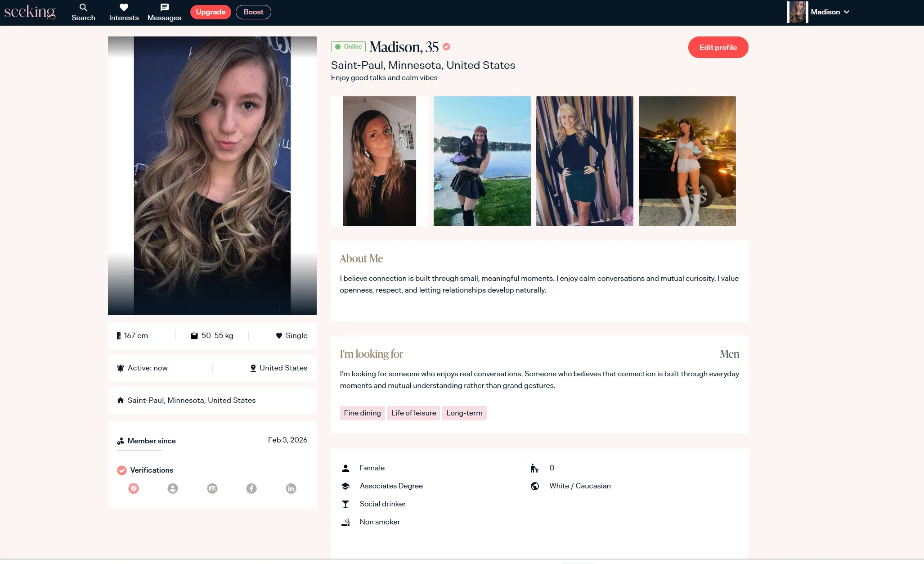924x564 pixels.
Task: Open the Search magnifier icon
Action: (x=83, y=8)
